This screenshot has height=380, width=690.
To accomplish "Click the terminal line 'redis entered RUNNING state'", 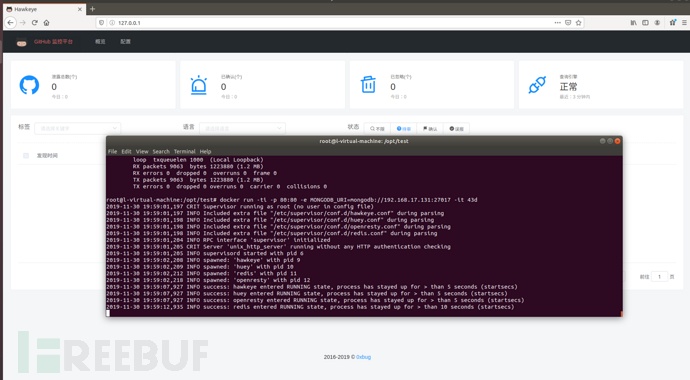I will (310, 307).
